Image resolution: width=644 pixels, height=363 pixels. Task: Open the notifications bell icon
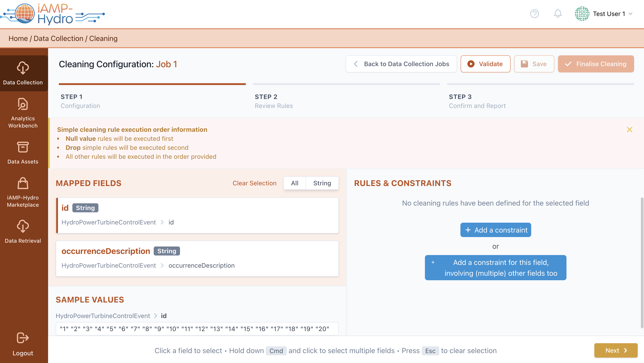557,14
